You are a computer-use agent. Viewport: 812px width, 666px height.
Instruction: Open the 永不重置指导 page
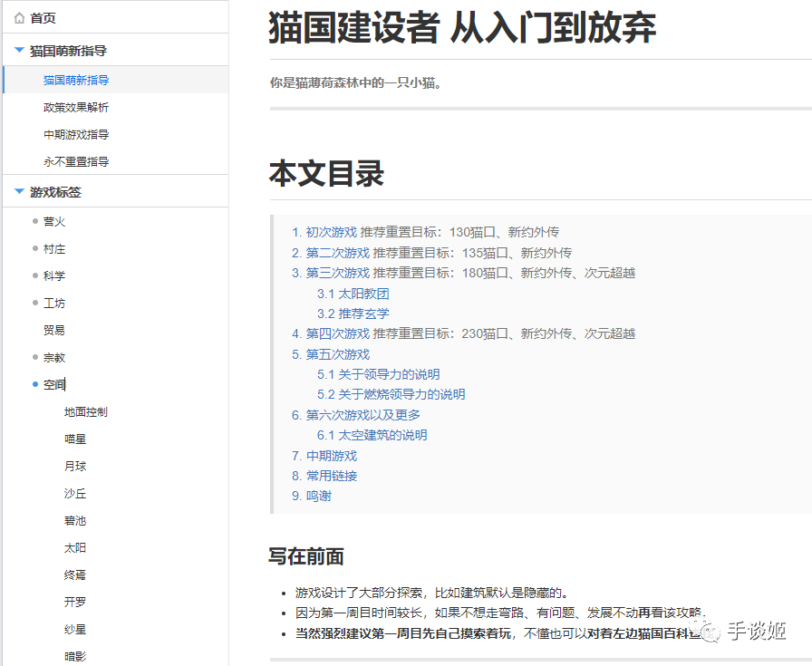(x=76, y=162)
